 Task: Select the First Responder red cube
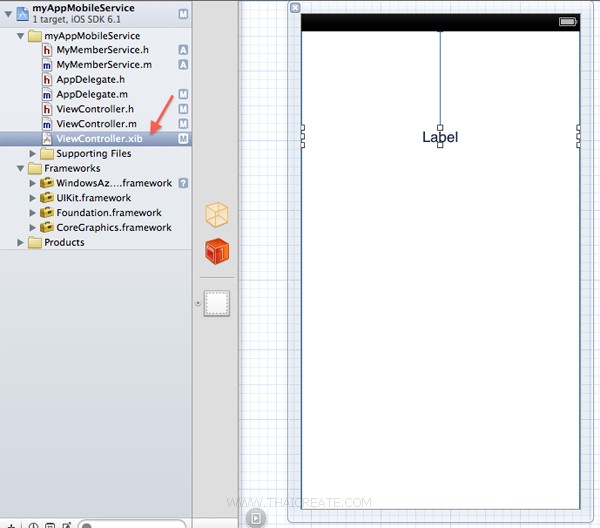217,251
